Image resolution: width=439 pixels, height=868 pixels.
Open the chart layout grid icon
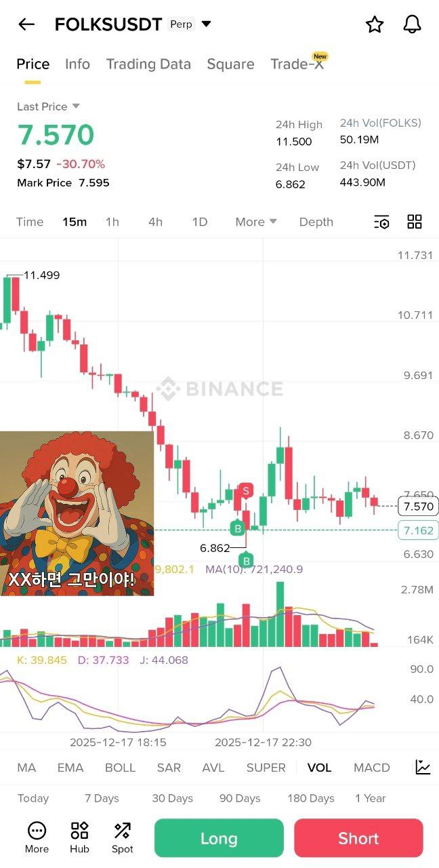(415, 222)
